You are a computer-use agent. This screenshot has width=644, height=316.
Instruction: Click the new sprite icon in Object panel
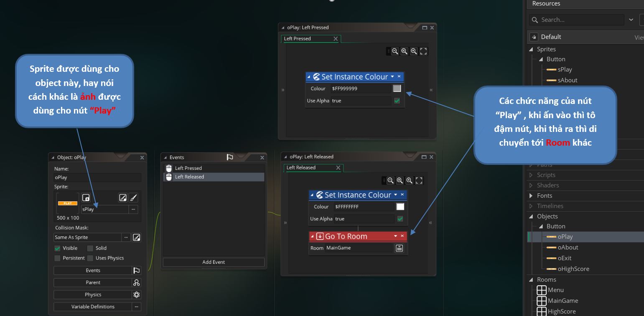[86, 198]
